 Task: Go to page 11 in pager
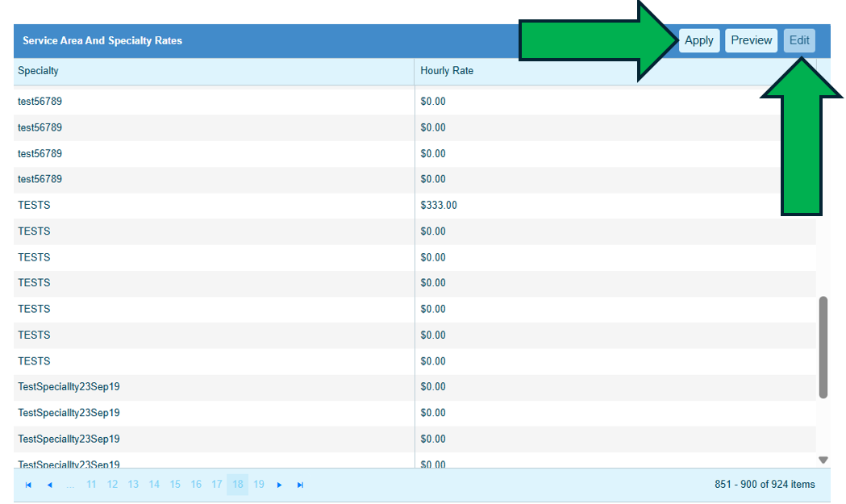[91, 485]
